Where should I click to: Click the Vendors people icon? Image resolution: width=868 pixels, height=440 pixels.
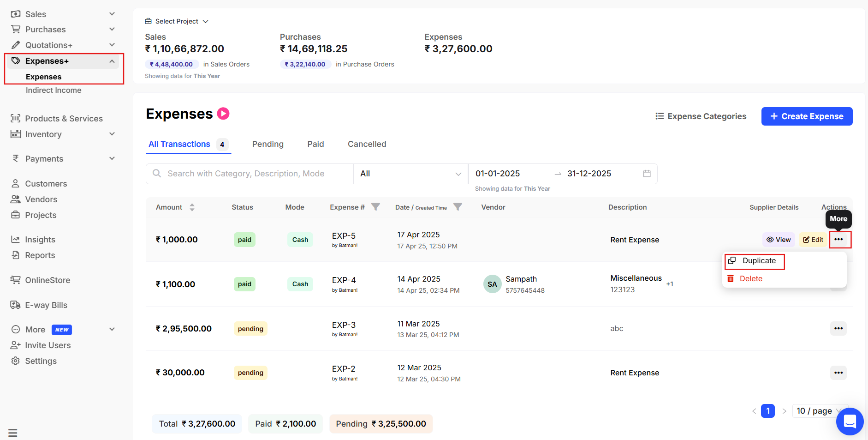pyautogui.click(x=16, y=199)
